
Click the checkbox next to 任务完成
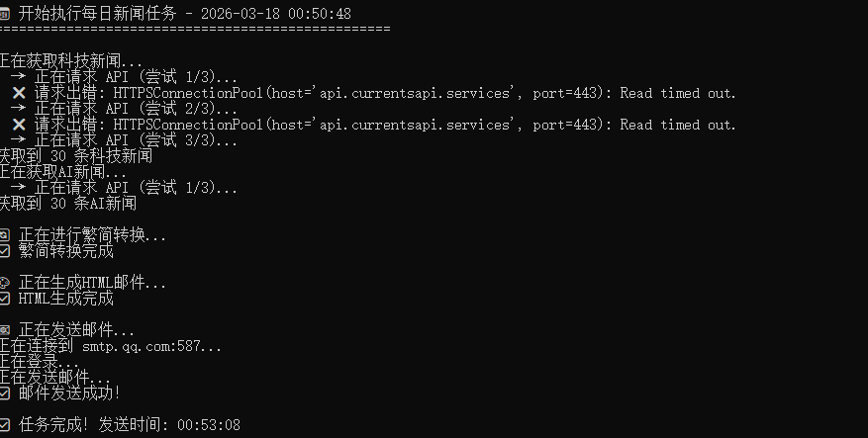4,425
